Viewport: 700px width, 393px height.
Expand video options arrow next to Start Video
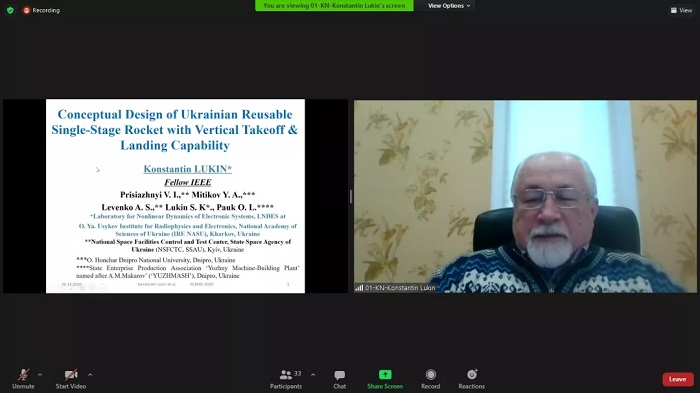point(90,375)
